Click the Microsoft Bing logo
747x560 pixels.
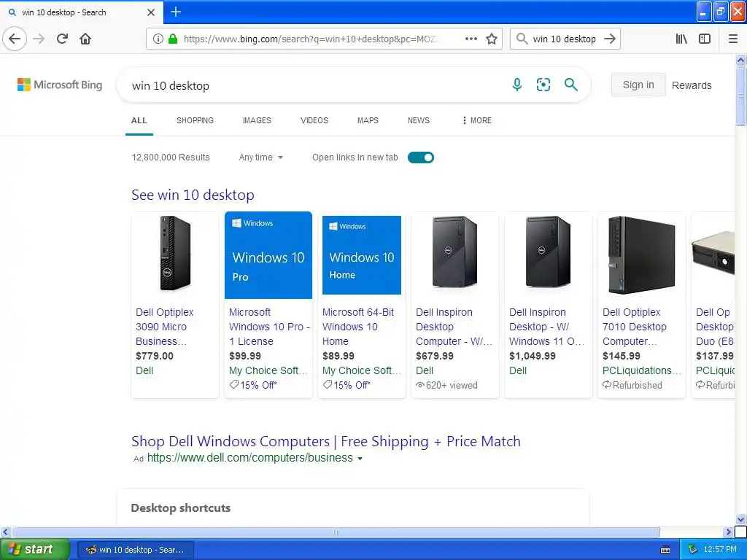[x=60, y=85]
